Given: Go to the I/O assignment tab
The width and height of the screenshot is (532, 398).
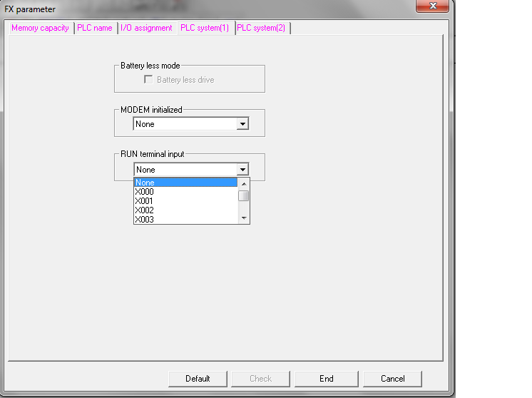Looking at the screenshot, I should point(146,28).
